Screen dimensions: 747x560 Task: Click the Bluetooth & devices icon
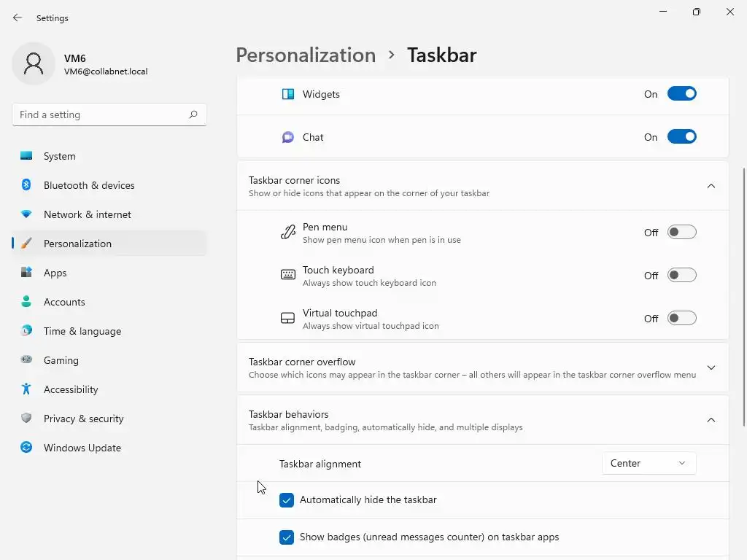coord(26,185)
